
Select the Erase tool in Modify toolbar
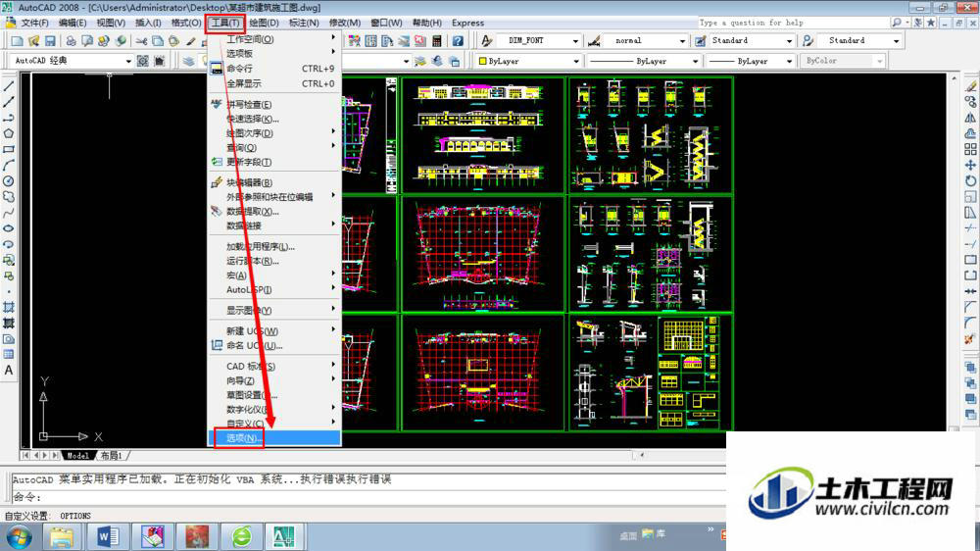970,86
